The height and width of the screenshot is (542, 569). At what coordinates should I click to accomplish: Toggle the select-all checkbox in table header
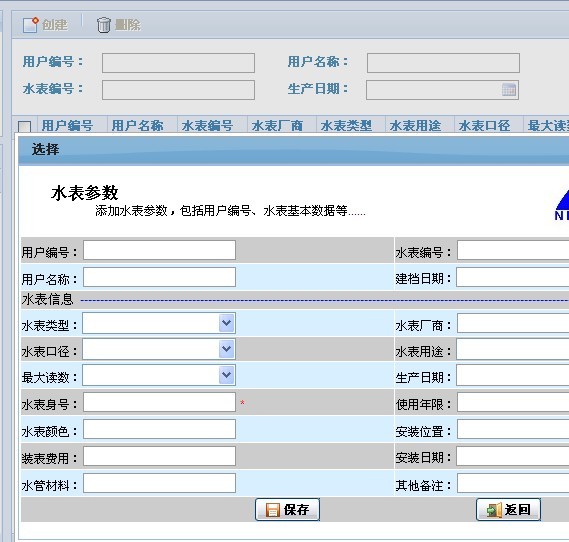tap(24, 127)
